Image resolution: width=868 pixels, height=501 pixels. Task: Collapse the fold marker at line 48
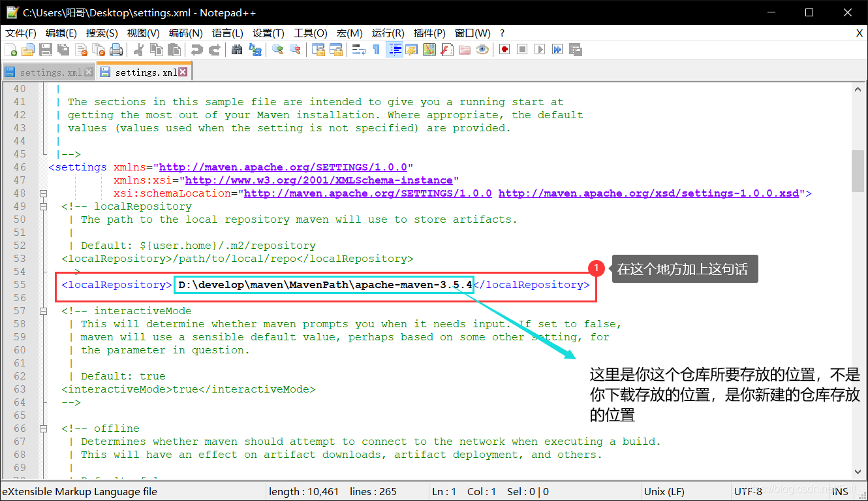[43, 193]
